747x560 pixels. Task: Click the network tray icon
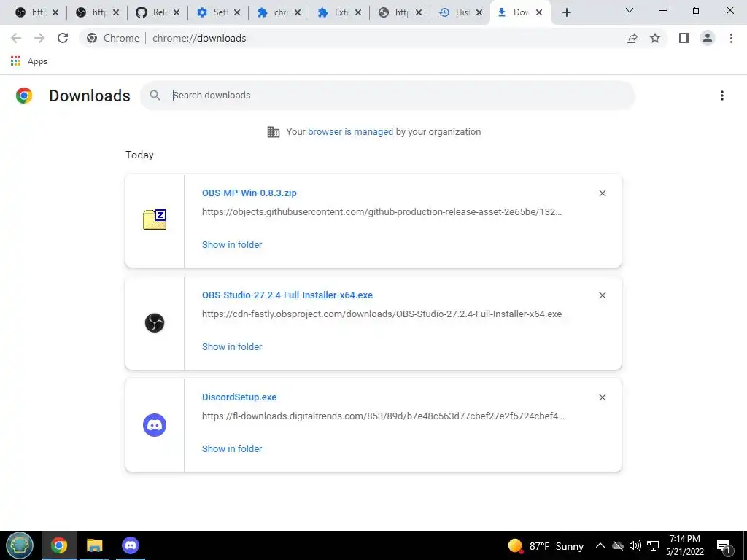(x=653, y=545)
